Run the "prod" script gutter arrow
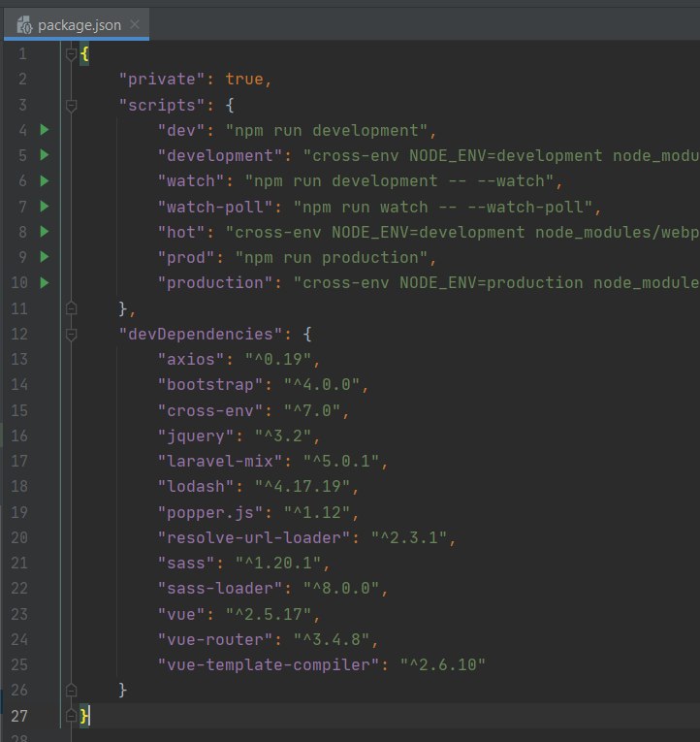 coord(45,257)
